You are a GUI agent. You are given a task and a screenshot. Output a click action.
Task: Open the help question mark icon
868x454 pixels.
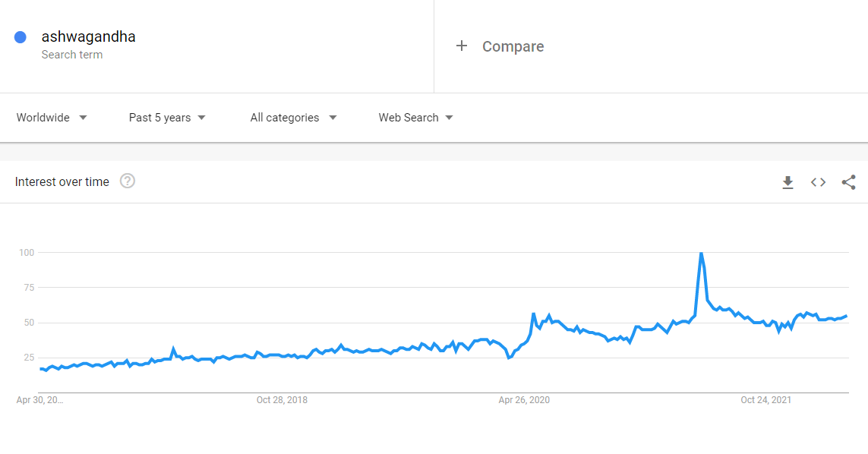128,181
